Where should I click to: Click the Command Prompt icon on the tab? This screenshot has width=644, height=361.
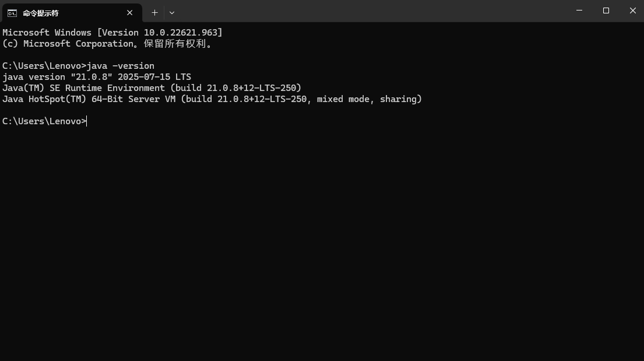coord(11,12)
